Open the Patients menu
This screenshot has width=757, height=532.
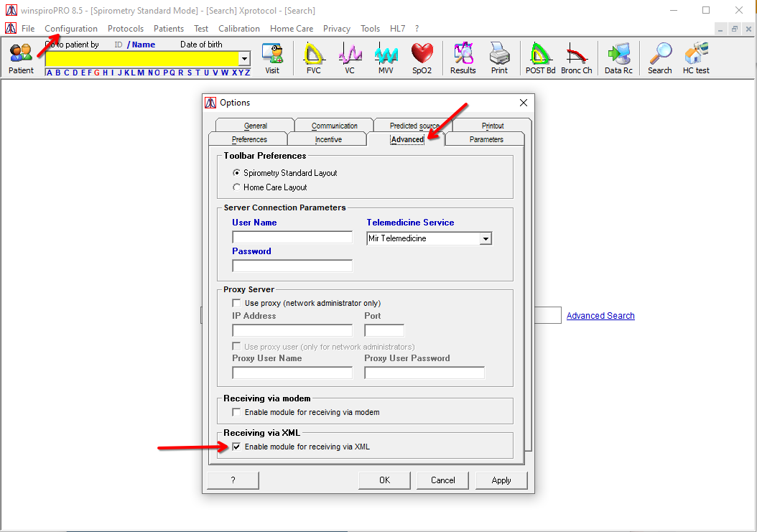(169, 29)
